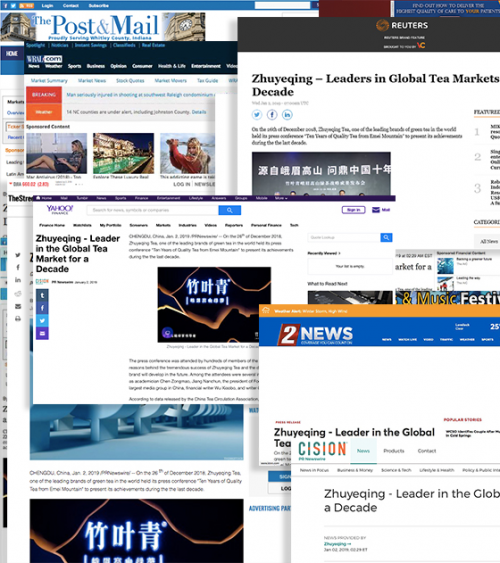
Task: Click Zhuyeqing source link under News Provided By
Action: coord(336,544)
